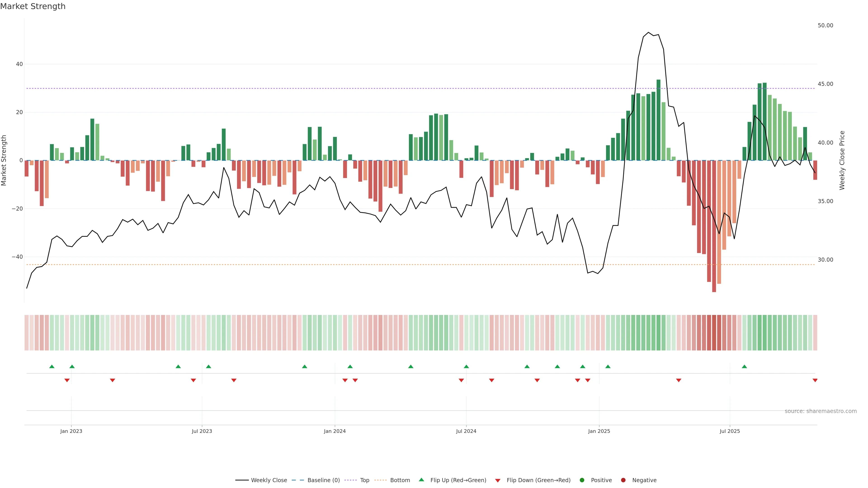Click the rightmost red flip-down marker
868x488 pixels.
point(815,380)
